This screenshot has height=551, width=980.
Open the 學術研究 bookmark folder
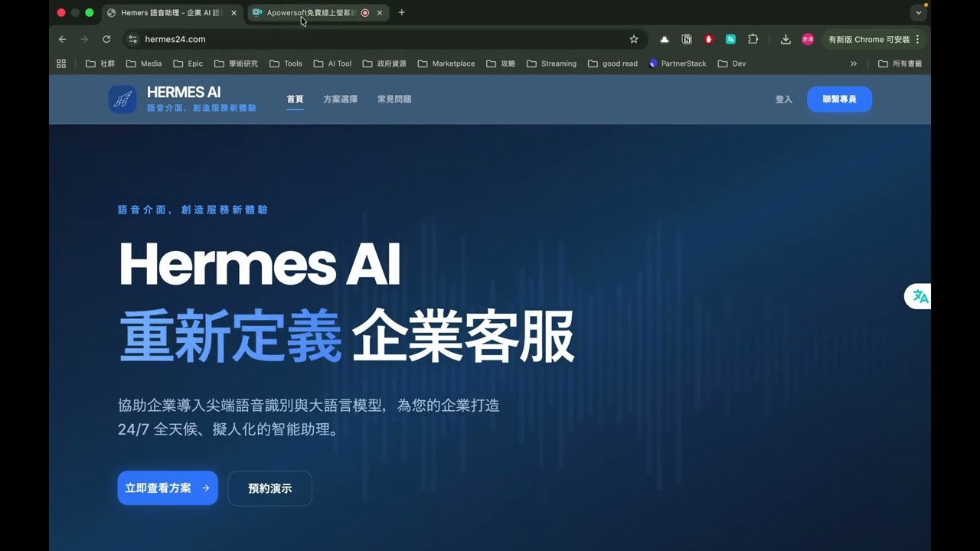tap(237, 64)
